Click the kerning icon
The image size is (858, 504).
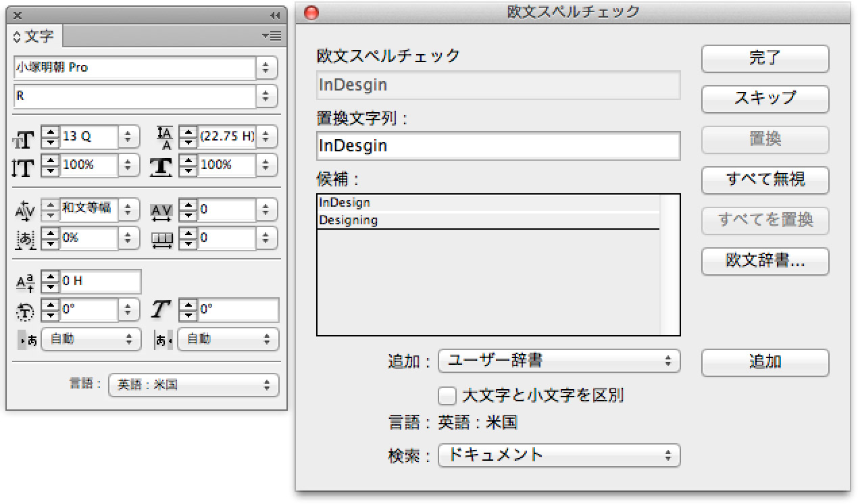(24, 211)
